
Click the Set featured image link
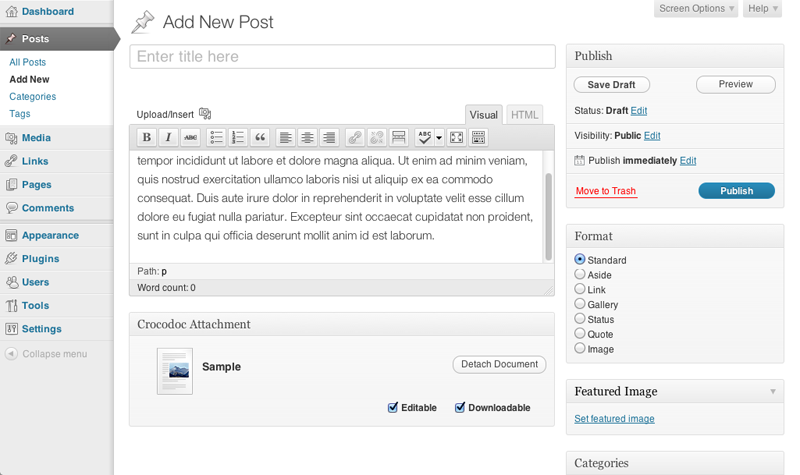point(614,419)
